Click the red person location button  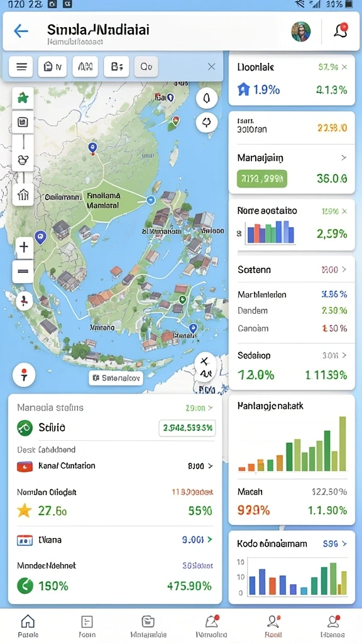[25, 301]
